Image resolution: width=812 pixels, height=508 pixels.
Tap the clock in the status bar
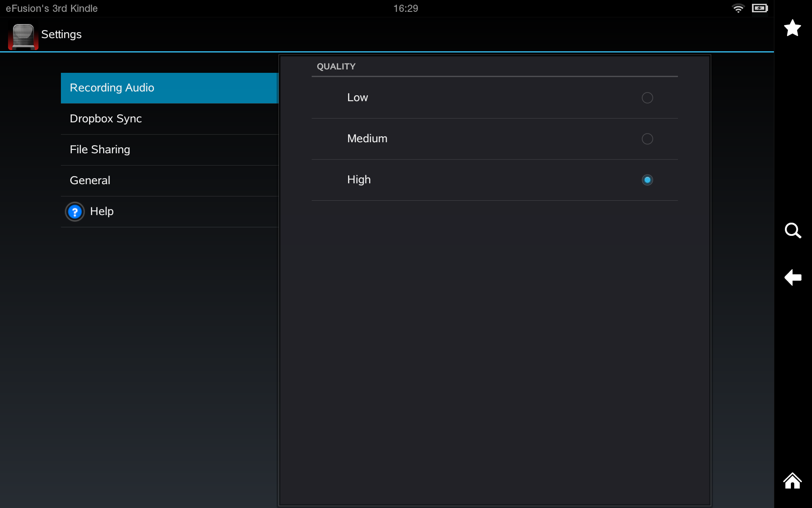click(406, 8)
